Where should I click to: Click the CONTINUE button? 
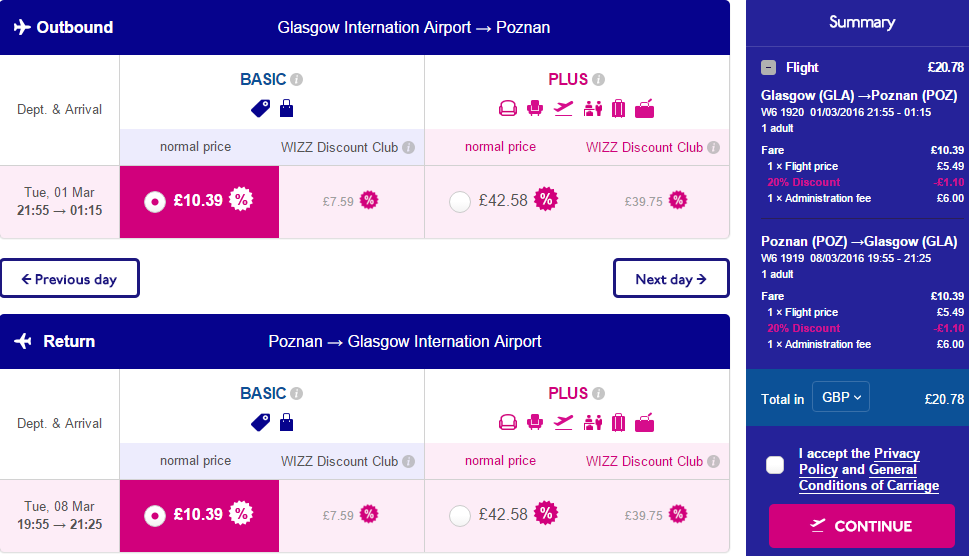pyautogui.click(x=861, y=526)
